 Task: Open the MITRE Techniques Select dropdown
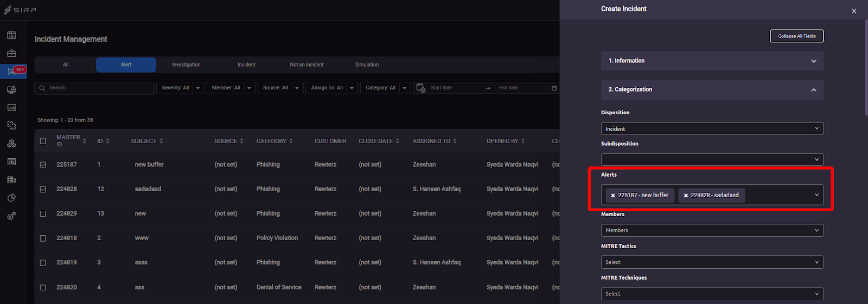(712, 294)
